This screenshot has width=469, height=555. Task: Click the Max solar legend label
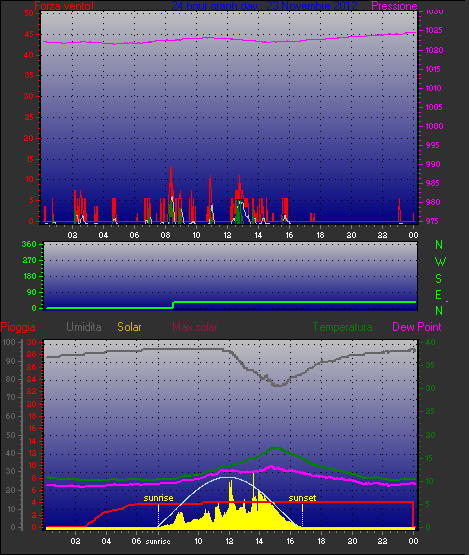coord(195,327)
